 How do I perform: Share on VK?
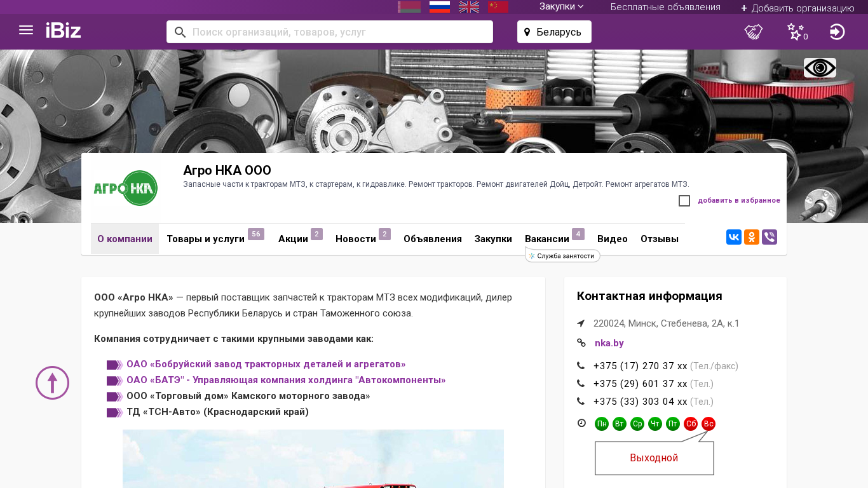pos(734,237)
